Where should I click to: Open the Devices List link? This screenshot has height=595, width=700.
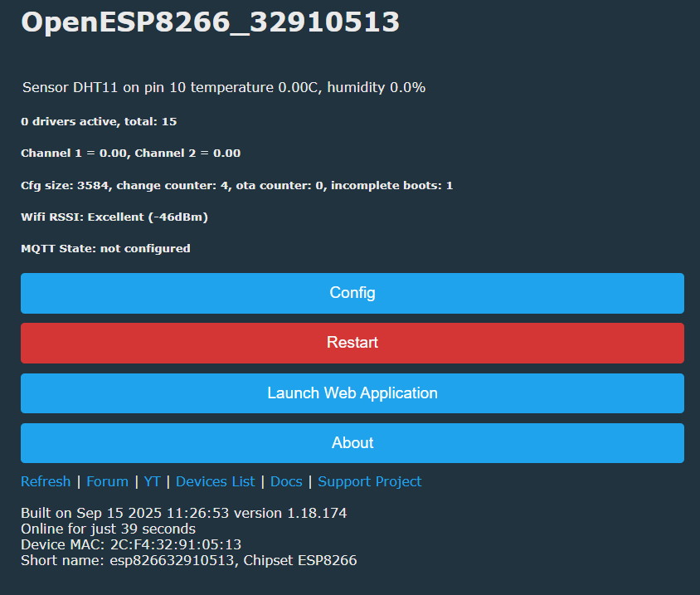click(215, 481)
